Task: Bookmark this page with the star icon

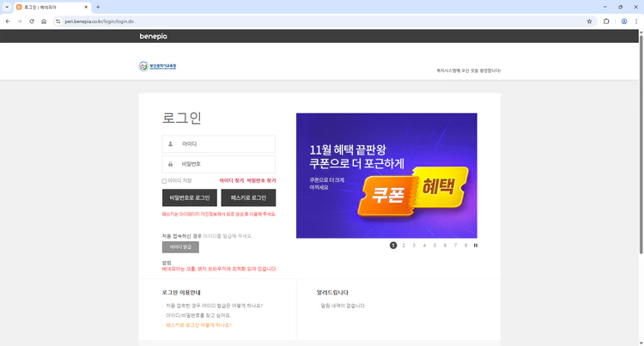Action: click(x=589, y=21)
